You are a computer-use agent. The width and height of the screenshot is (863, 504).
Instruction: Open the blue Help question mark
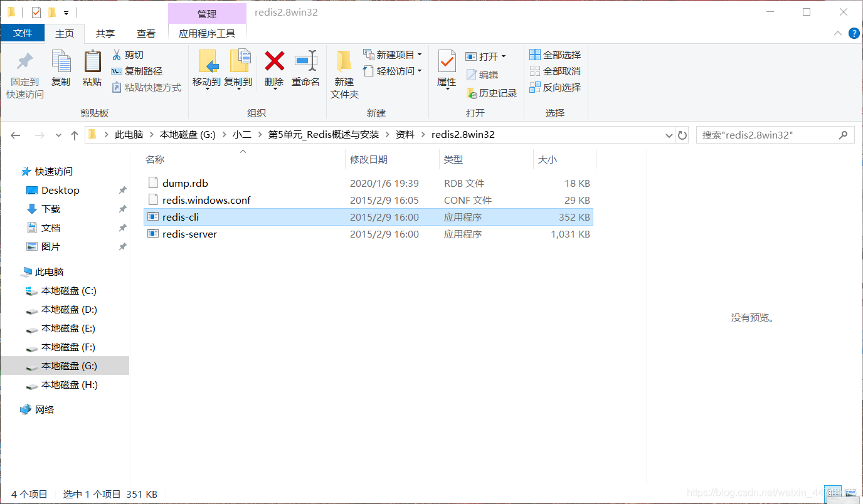click(854, 33)
